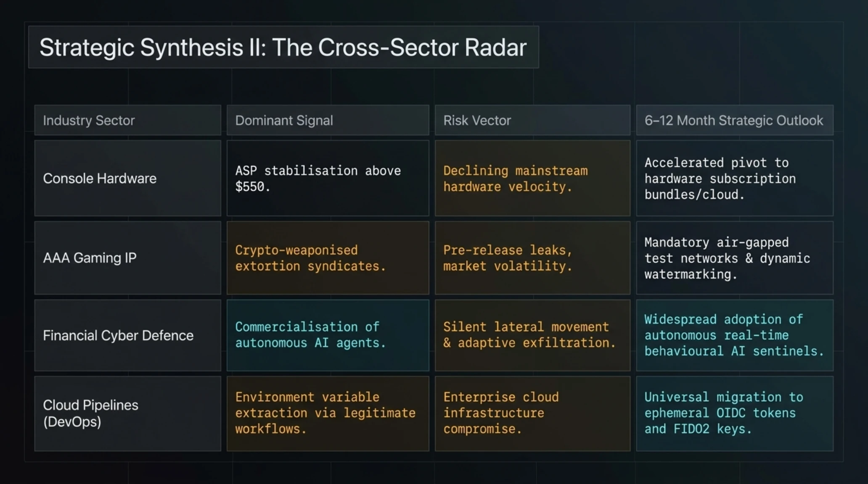
Task: Click the Crypto-weaponised extortion syndicates cell
Action: (328, 258)
